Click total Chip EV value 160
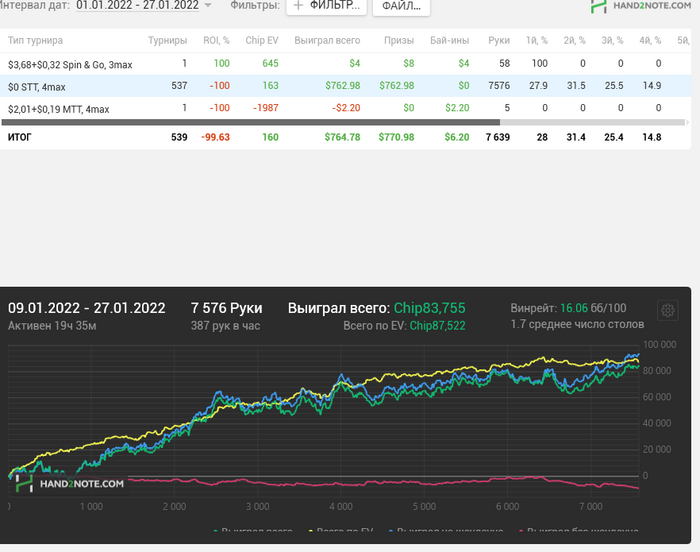This screenshot has height=552, width=700. pyautogui.click(x=270, y=137)
